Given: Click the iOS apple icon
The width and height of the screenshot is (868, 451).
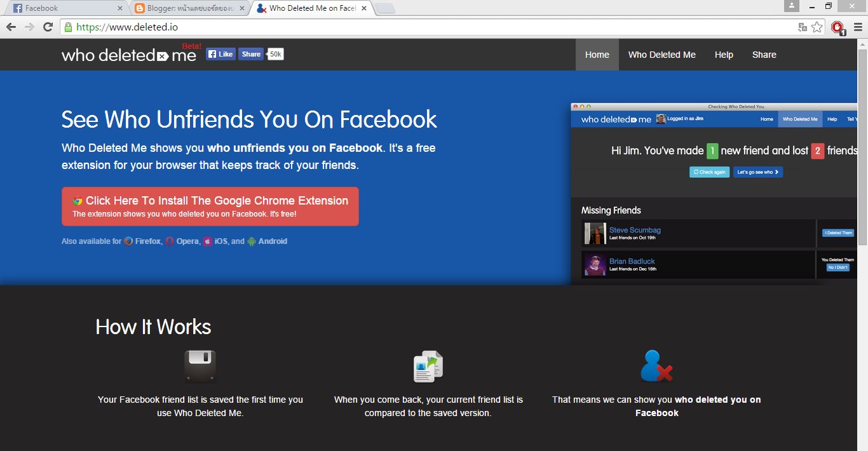Looking at the screenshot, I should pyautogui.click(x=208, y=241).
